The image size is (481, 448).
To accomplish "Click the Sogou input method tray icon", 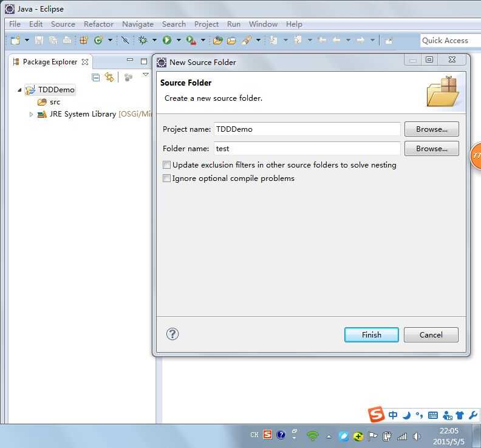I will pos(267,435).
